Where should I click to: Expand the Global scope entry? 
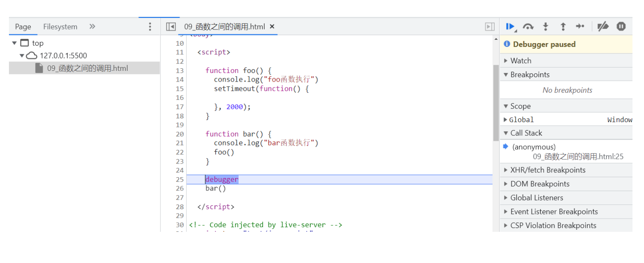[x=506, y=120]
